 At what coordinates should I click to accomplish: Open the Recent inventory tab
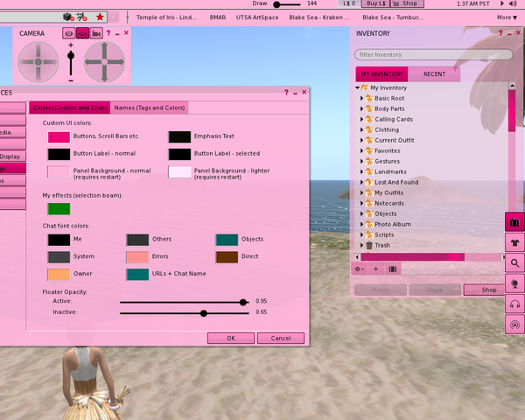click(435, 74)
